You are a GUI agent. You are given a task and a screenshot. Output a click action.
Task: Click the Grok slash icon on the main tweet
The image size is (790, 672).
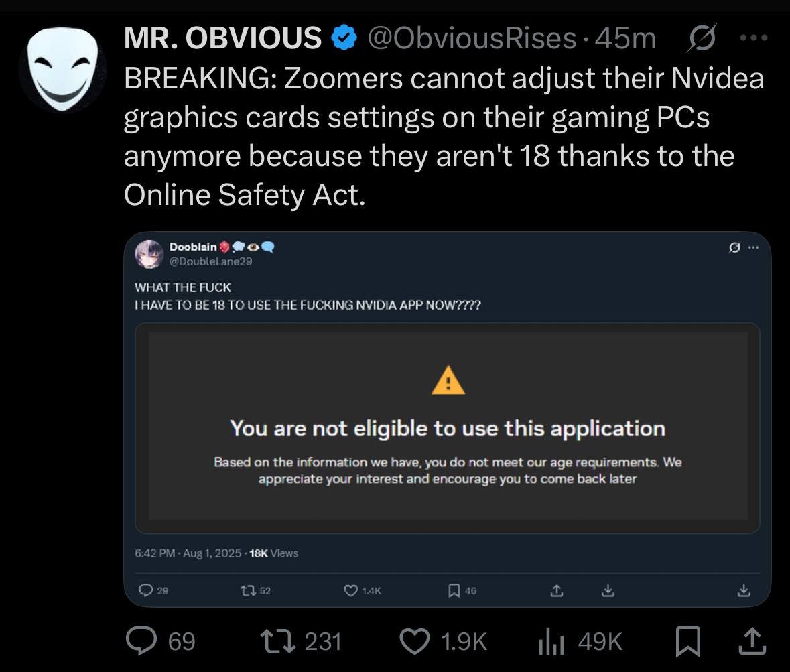[701, 38]
